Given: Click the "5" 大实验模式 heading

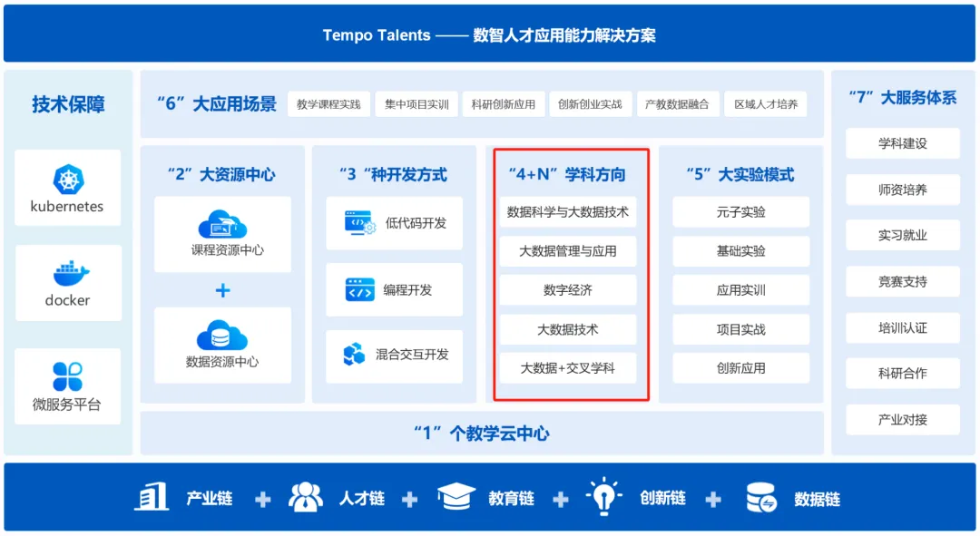Looking at the screenshot, I should tap(740, 174).
